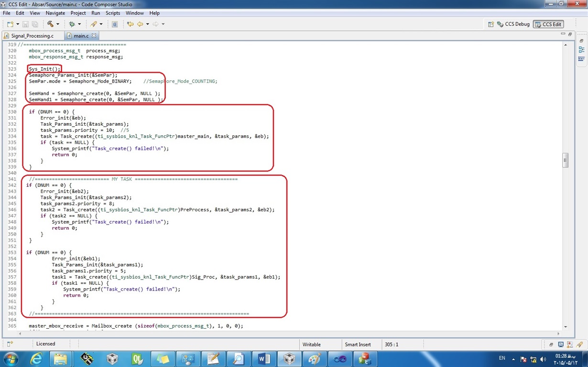Expand the Debug bug dropdown arrow
This screenshot has height=367, width=588.
(79, 24)
